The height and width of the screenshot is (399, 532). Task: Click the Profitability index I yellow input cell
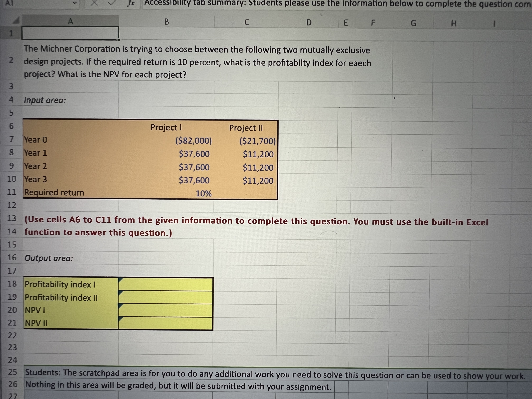[x=166, y=284]
